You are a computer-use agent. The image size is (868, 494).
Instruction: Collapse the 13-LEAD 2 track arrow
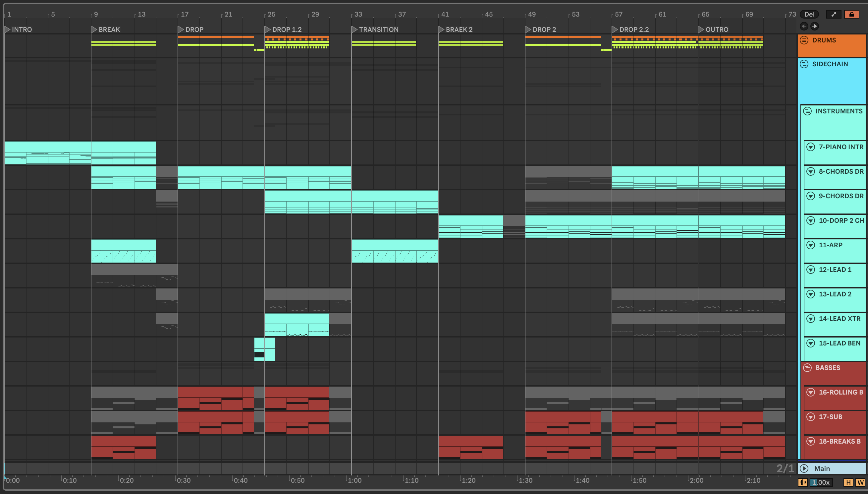click(811, 294)
